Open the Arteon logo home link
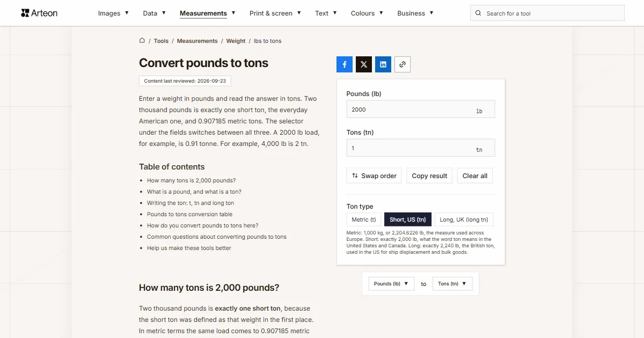644x338 pixels. 39,13
